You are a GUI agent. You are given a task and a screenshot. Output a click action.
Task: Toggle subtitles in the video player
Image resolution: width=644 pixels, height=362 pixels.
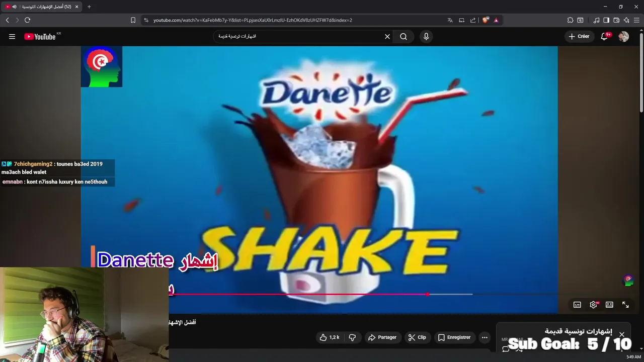(577, 305)
